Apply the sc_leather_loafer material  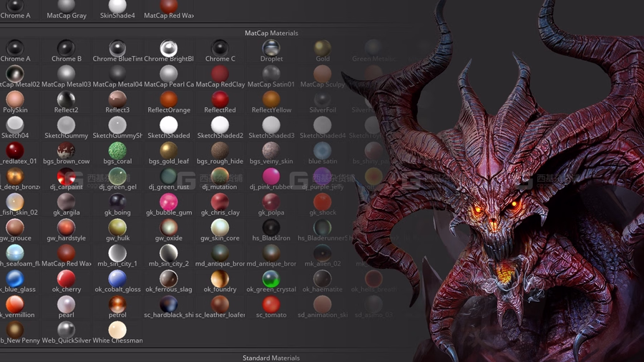pyautogui.click(x=220, y=307)
